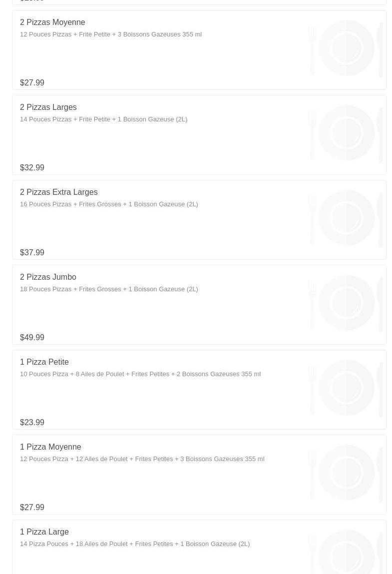Open the 2 Pizzas Larges item title
Viewport: 392px width, 574px height.
coord(48,107)
